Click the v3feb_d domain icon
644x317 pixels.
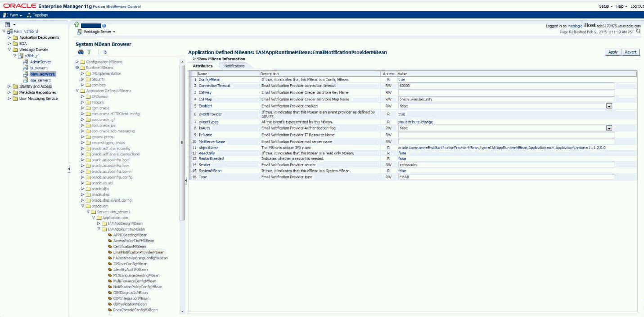[x=20, y=56]
